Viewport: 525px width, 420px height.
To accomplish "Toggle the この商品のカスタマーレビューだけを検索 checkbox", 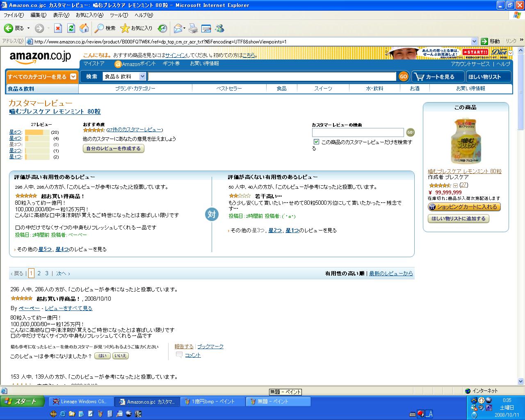I will pos(316,142).
